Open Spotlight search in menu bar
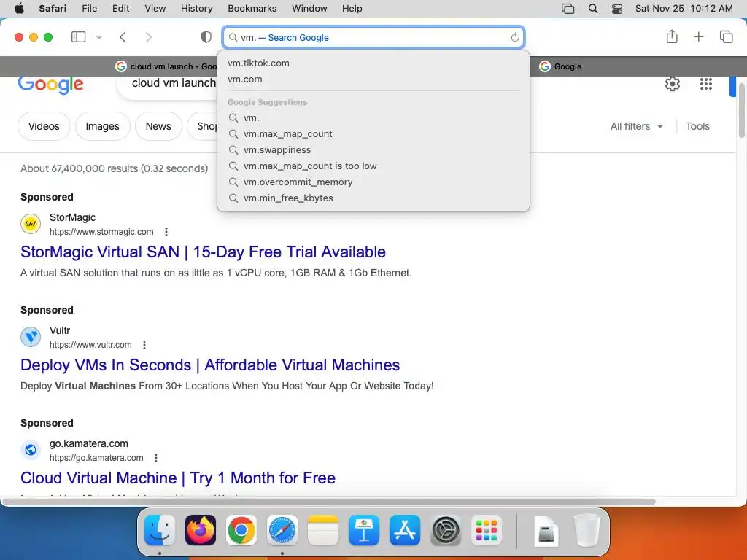This screenshot has height=560, width=747. [x=592, y=8]
